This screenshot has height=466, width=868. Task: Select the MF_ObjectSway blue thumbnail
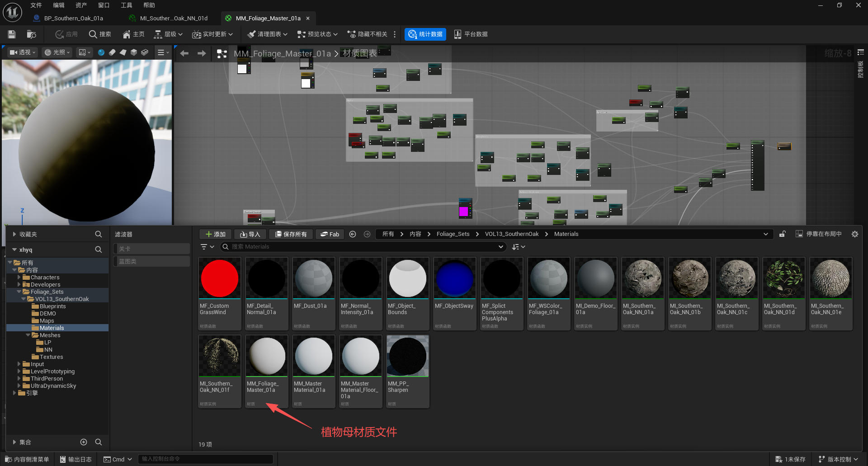click(455, 278)
